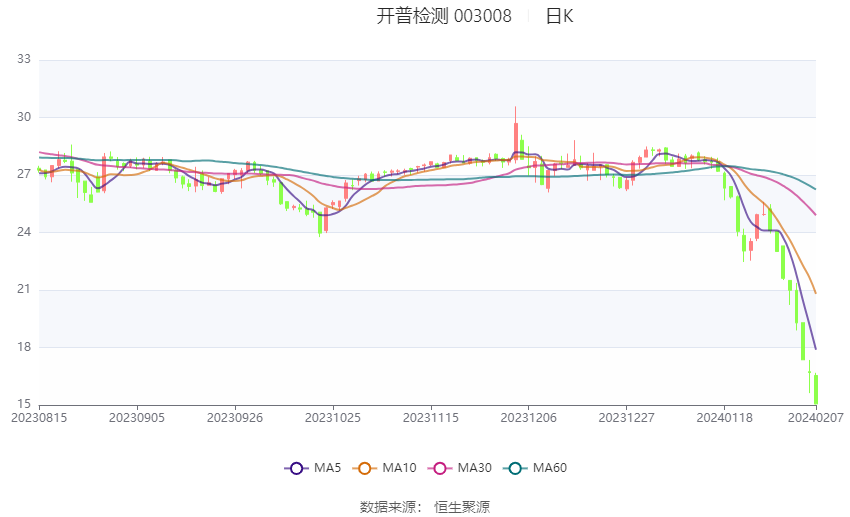Toggle the MA30 legend series
The image size is (850, 517).
tap(460, 468)
